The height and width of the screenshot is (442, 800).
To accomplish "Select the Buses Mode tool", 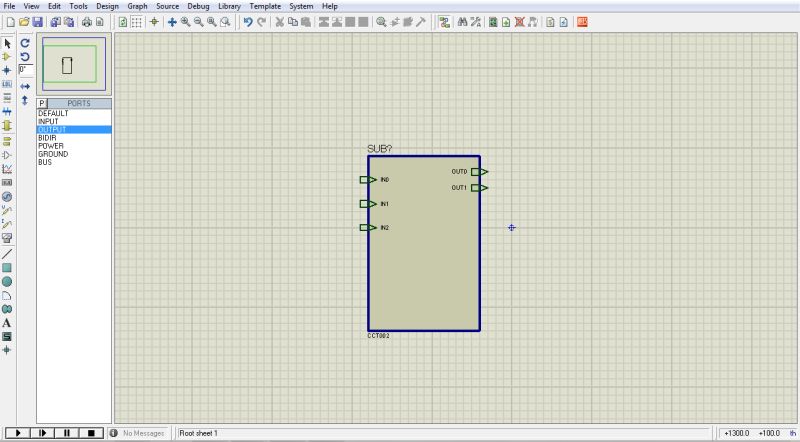I will [x=7, y=111].
